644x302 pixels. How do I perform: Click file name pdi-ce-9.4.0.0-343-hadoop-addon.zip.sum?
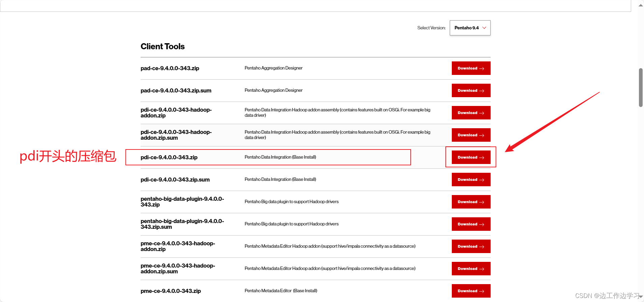(x=176, y=135)
